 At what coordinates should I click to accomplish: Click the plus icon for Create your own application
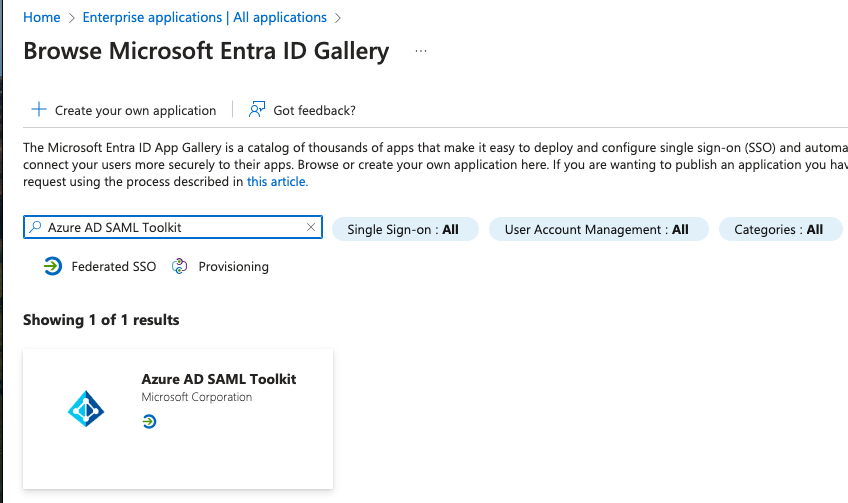point(39,110)
